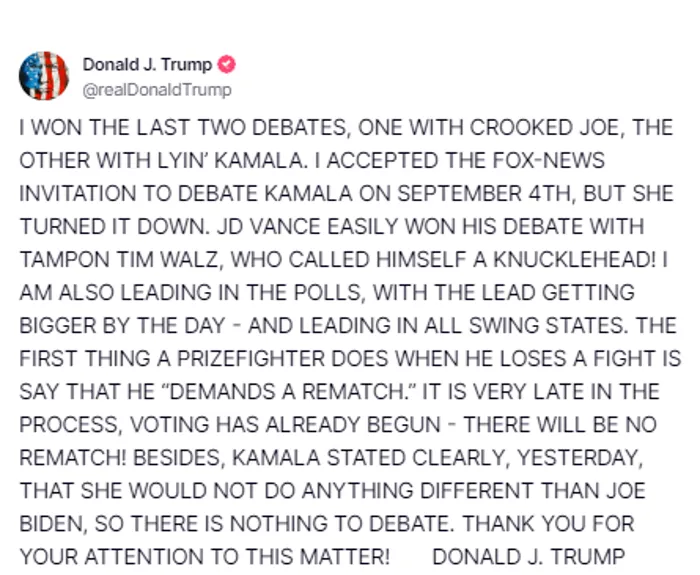Click "THANK YOU FOR" near the post end
The width and height of the screenshot is (700, 575).
click(x=548, y=524)
